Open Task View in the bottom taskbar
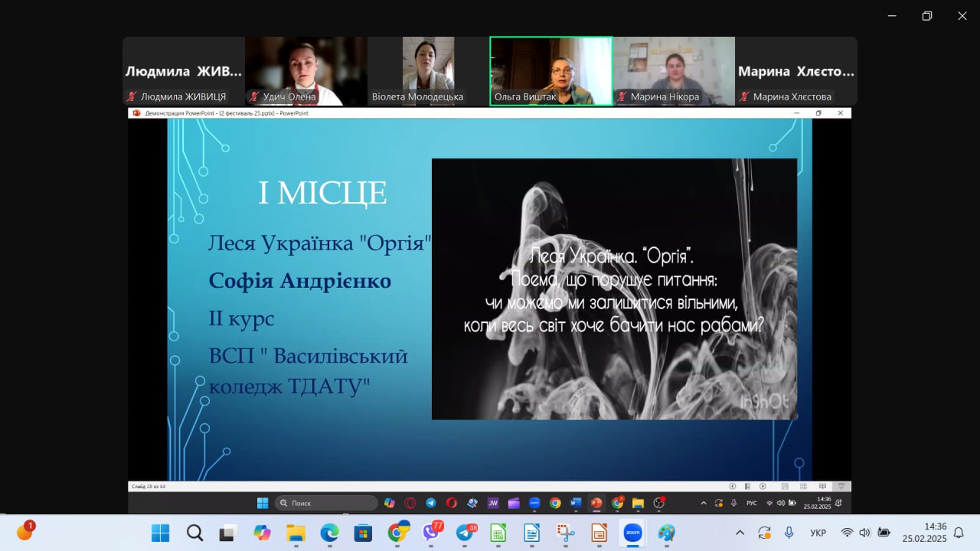The width and height of the screenshot is (980, 551). point(228,533)
